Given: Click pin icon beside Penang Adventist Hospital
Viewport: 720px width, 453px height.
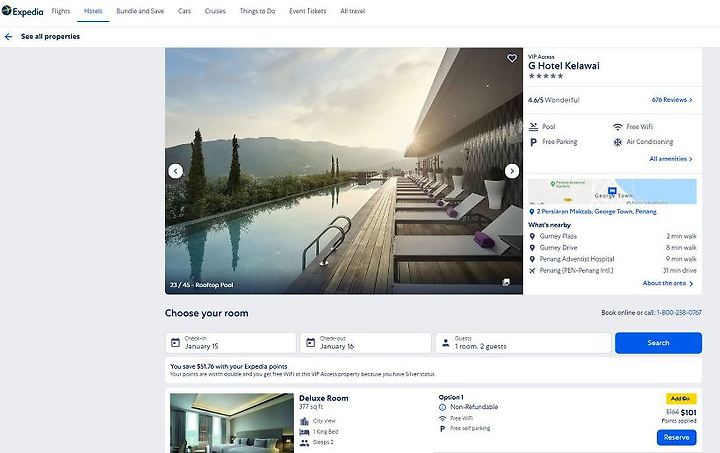Looking at the screenshot, I should pyautogui.click(x=532, y=259).
